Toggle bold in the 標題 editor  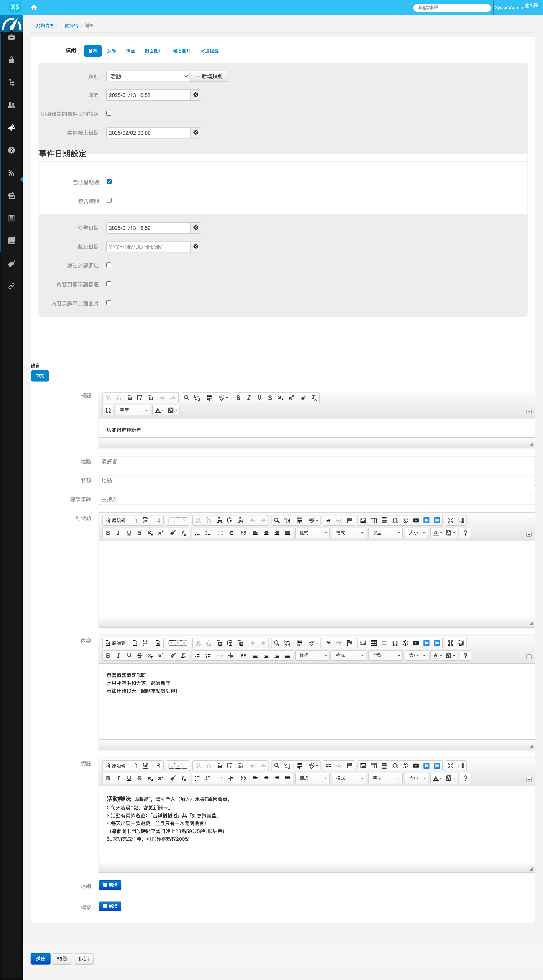pos(239,398)
